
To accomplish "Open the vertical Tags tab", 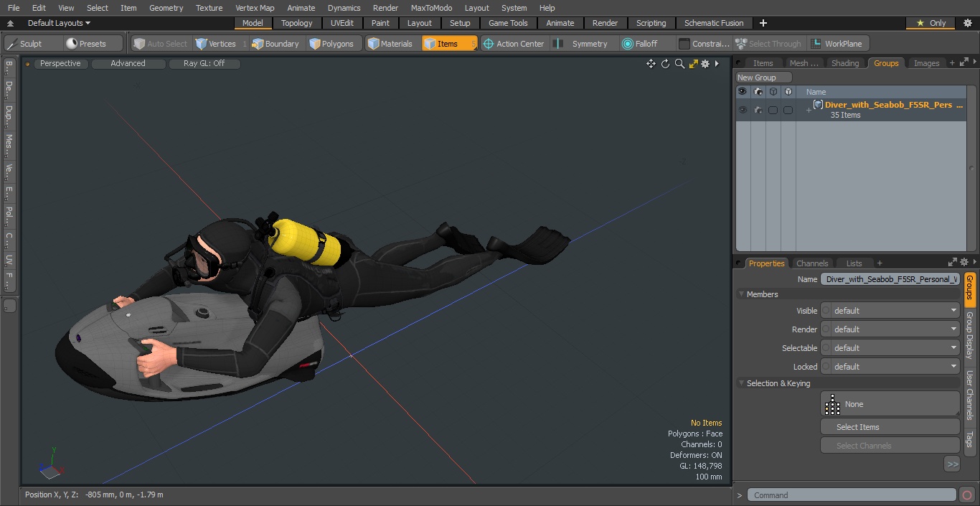I will [x=970, y=439].
